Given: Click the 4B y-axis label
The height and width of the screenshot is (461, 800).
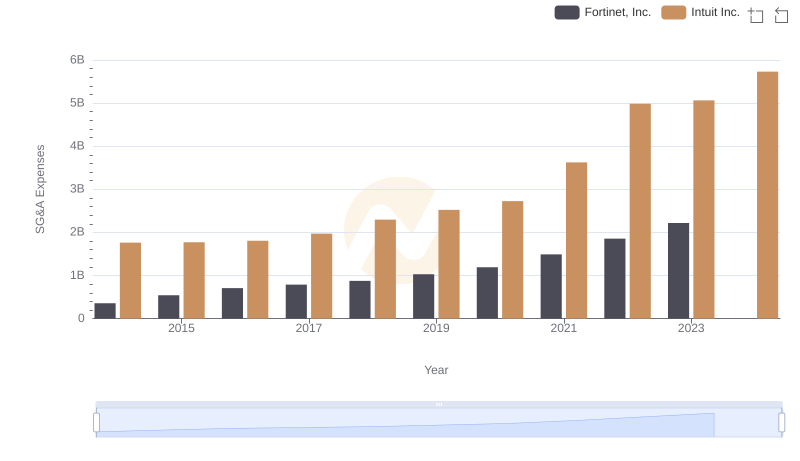Looking at the screenshot, I should 77,146.
